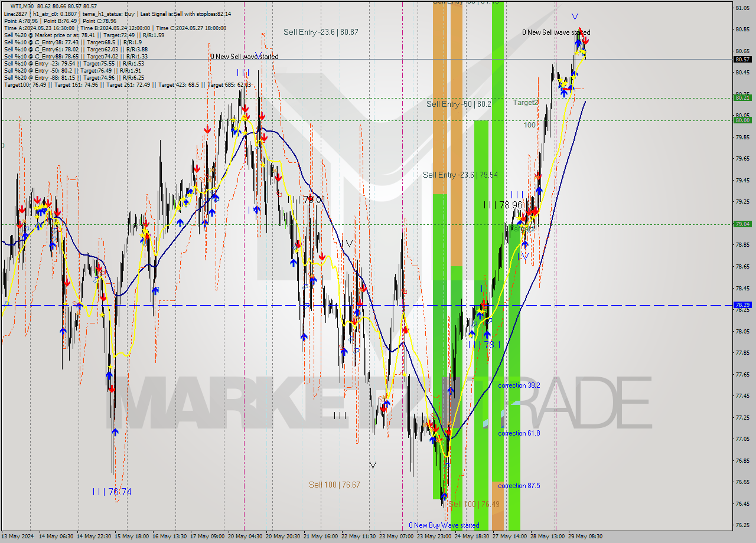Click the 'Target2' chart label

pos(526,102)
